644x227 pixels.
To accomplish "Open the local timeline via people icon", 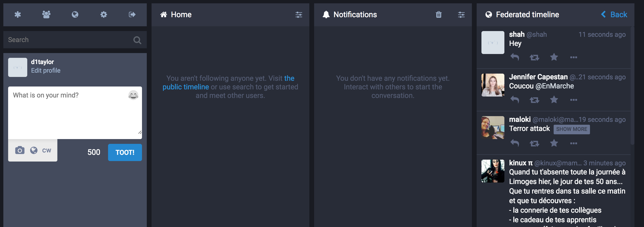I will (x=46, y=15).
